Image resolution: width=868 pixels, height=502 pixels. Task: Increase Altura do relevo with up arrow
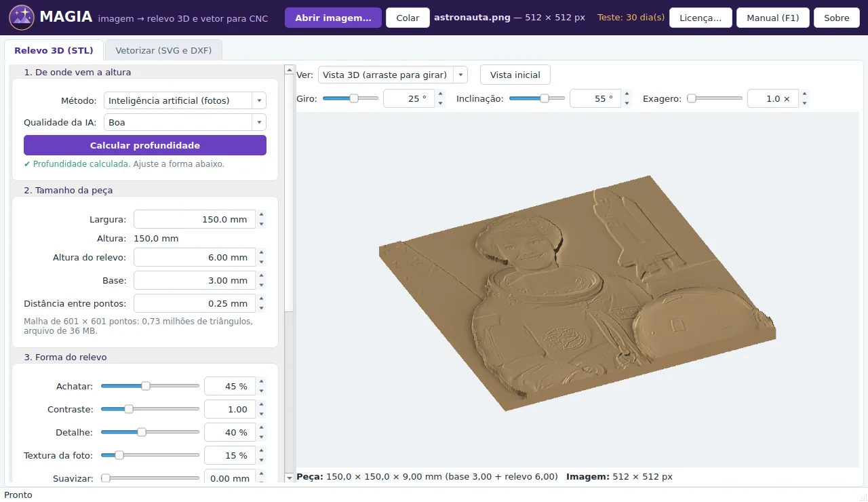(262, 253)
